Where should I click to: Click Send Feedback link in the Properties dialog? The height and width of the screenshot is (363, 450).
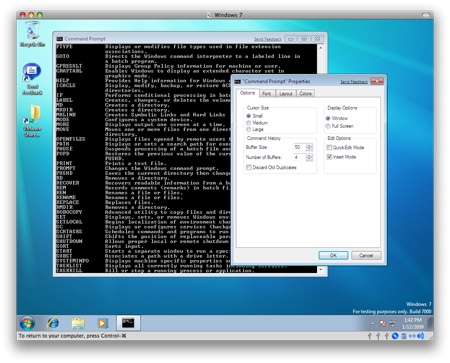[354, 82]
